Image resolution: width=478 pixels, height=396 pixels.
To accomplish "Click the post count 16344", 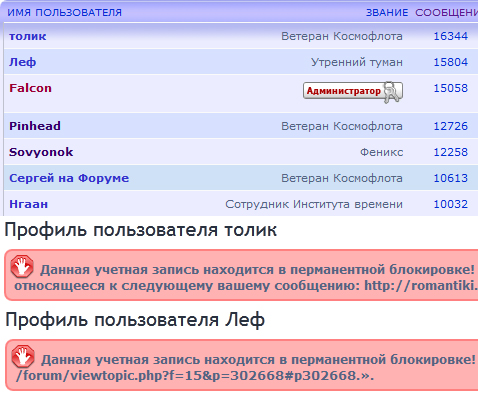I will tap(451, 36).
